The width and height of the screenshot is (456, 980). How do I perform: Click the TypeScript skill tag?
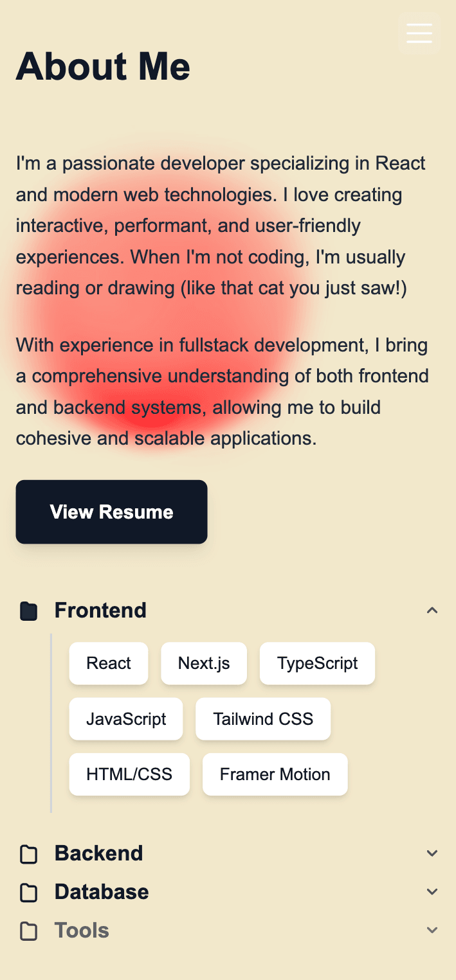317,663
